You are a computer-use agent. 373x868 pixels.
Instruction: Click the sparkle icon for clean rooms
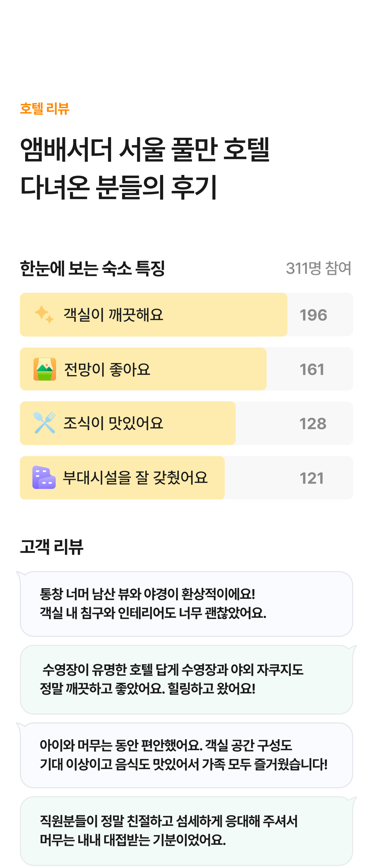(44, 314)
